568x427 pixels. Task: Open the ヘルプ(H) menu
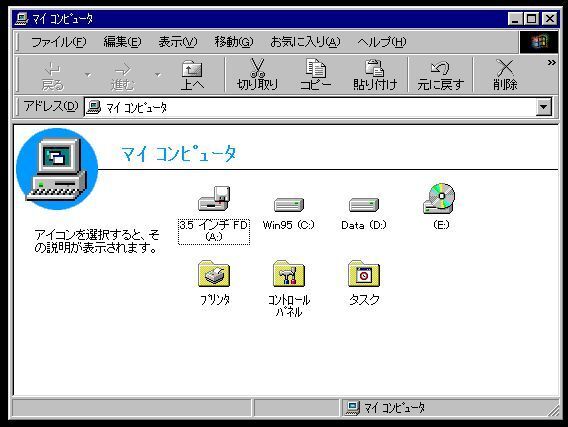[381, 42]
